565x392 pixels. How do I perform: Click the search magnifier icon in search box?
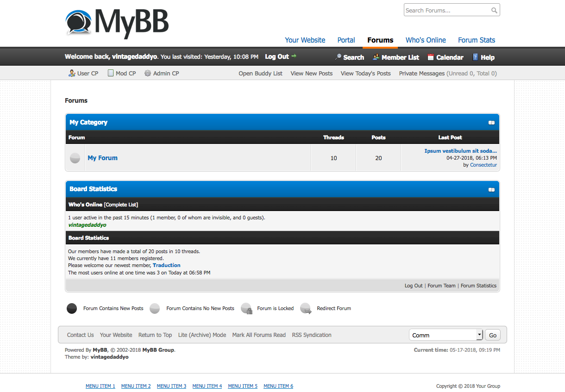494,10
